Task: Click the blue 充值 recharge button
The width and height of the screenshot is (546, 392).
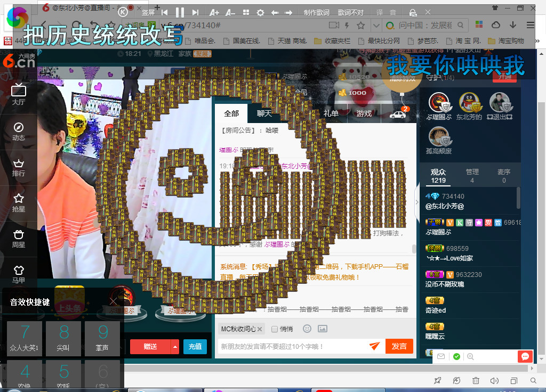Action: (x=195, y=347)
